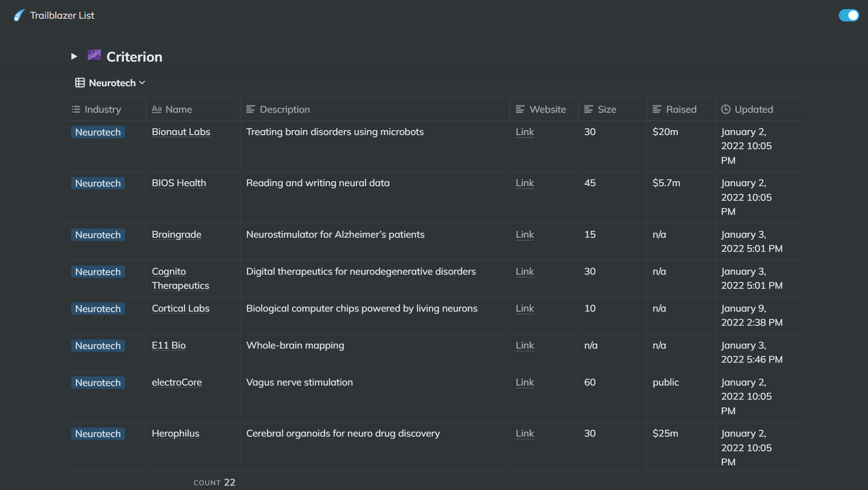The image size is (868, 490).
Task: Click the Trailblazer List comet logo icon
Action: (19, 16)
